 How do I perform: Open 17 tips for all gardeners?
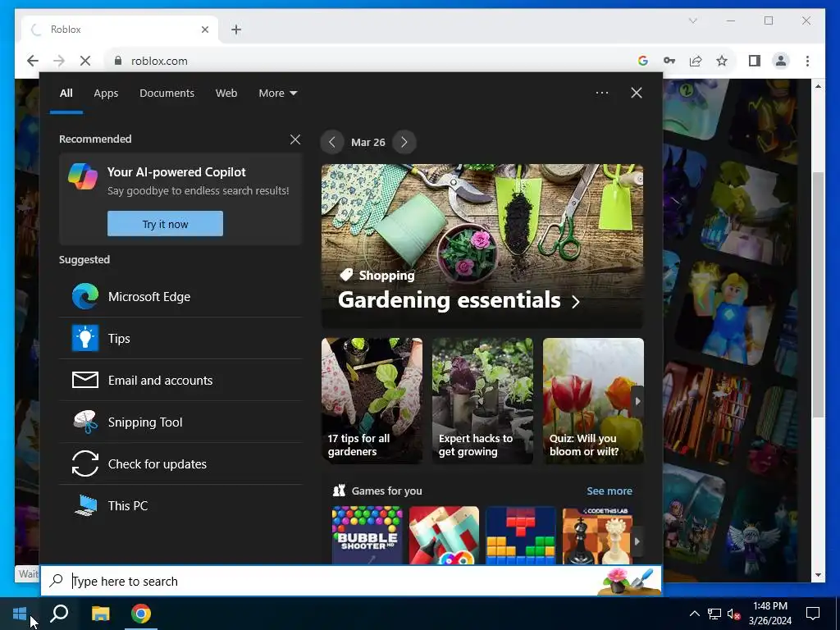(x=372, y=400)
